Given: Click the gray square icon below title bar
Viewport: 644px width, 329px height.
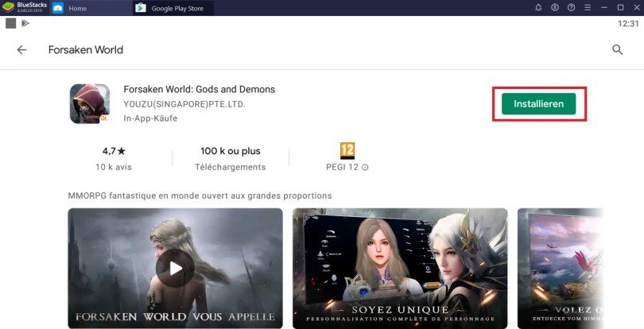Looking at the screenshot, I should pos(10,23).
